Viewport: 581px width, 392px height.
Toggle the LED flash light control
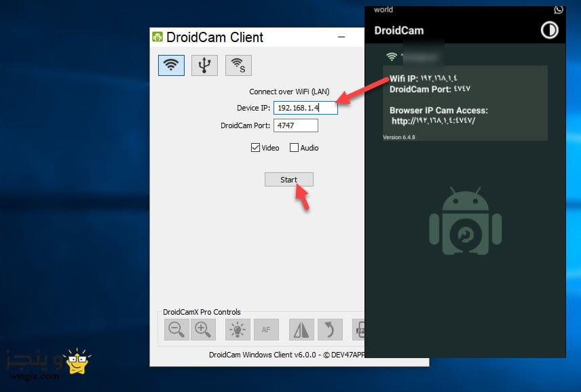(x=238, y=330)
